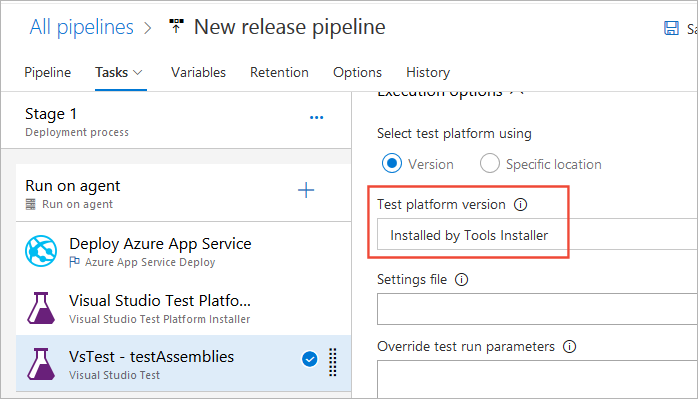This screenshot has width=698, height=399.
Task: Click the Override test run parameters field
Action: (x=537, y=380)
